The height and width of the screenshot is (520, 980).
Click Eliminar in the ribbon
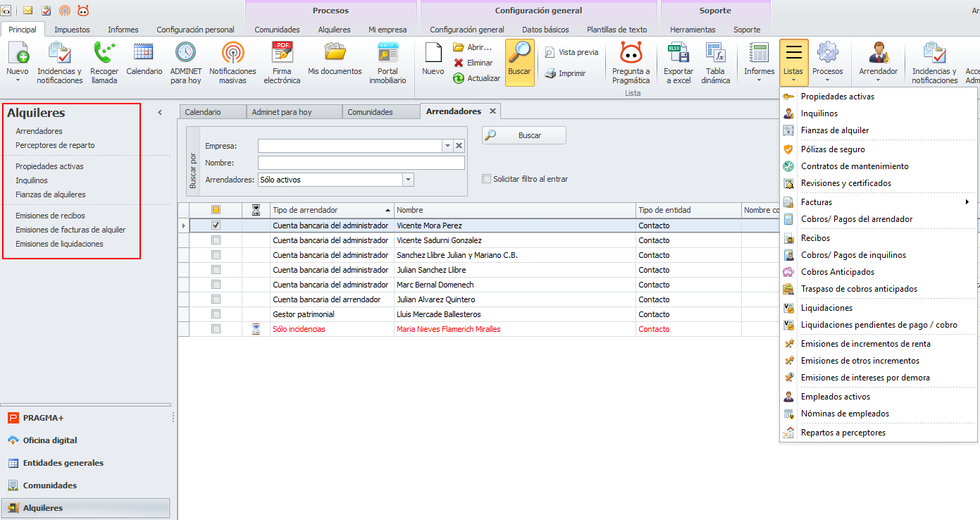[x=473, y=63]
